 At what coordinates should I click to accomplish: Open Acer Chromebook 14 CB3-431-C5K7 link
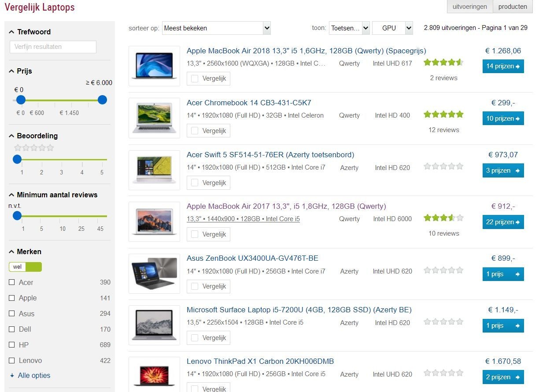(x=249, y=103)
